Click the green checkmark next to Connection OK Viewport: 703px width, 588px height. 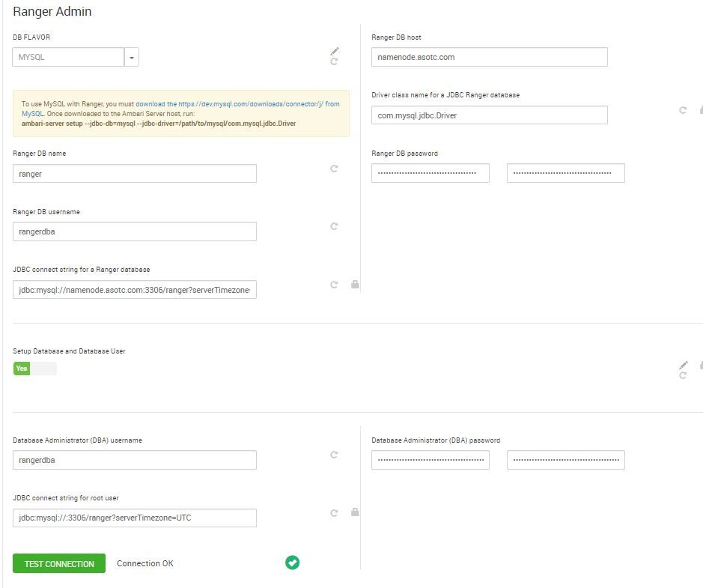293,563
